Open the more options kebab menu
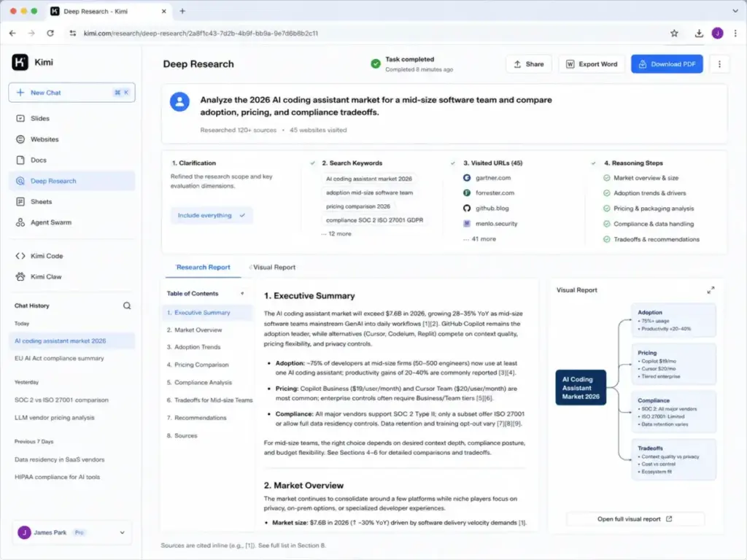Screen dimensions: 747x560 coord(719,64)
